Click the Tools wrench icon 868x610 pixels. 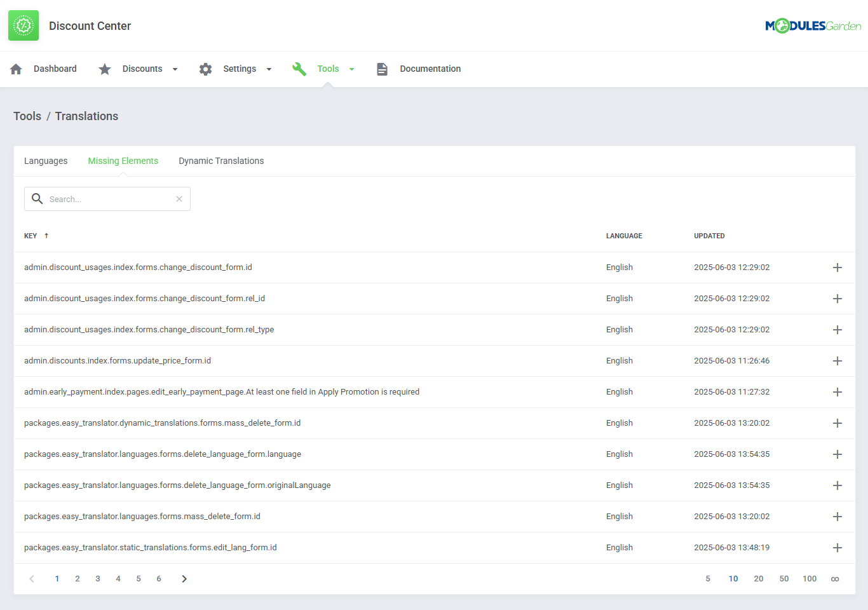[299, 69]
